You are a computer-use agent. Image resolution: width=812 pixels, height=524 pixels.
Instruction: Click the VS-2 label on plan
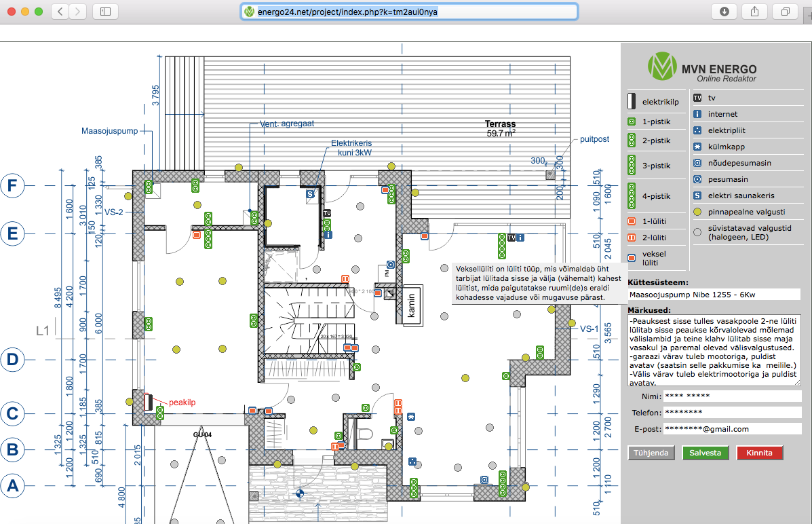point(114,212)
